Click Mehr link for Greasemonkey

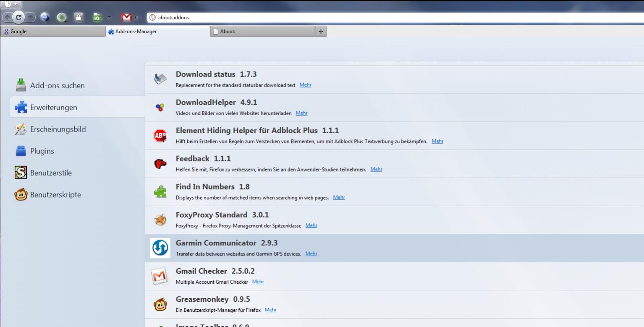[270, 310]
